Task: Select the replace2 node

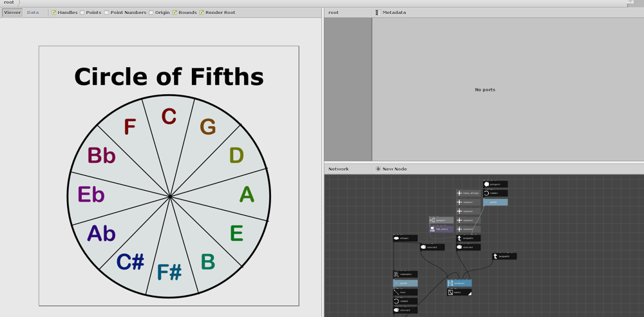Action: coord(468,211)
